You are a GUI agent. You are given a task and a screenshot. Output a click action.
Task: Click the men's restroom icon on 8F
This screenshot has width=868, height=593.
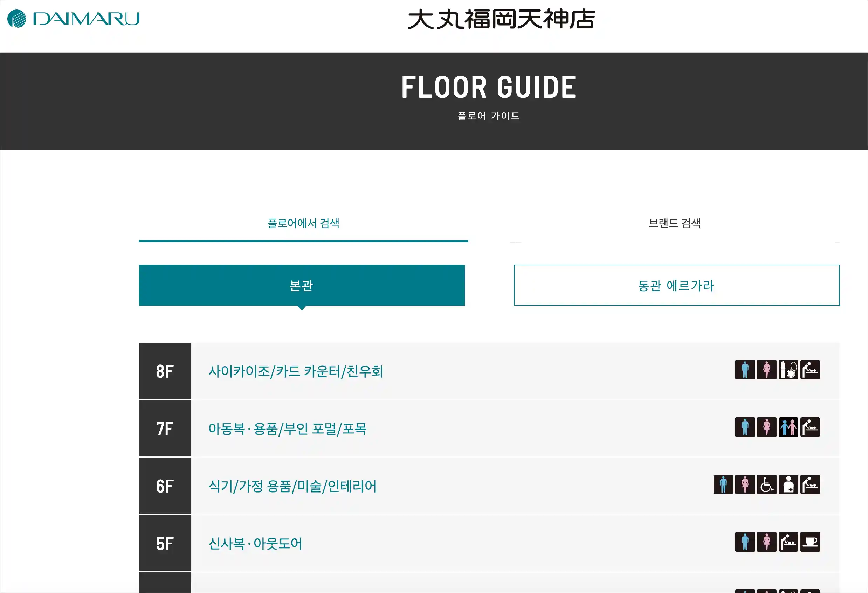tap(745, 369)
